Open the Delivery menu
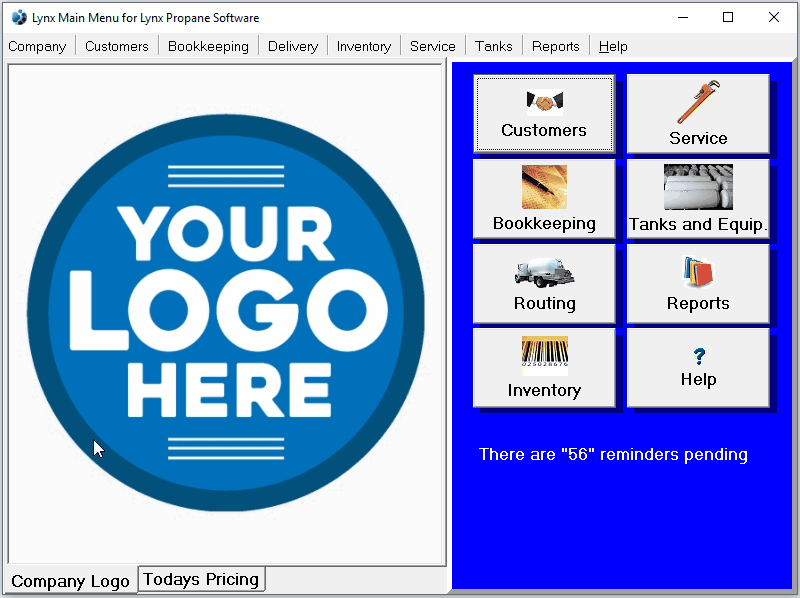This screenshot has width=800, height=598. 292,46
